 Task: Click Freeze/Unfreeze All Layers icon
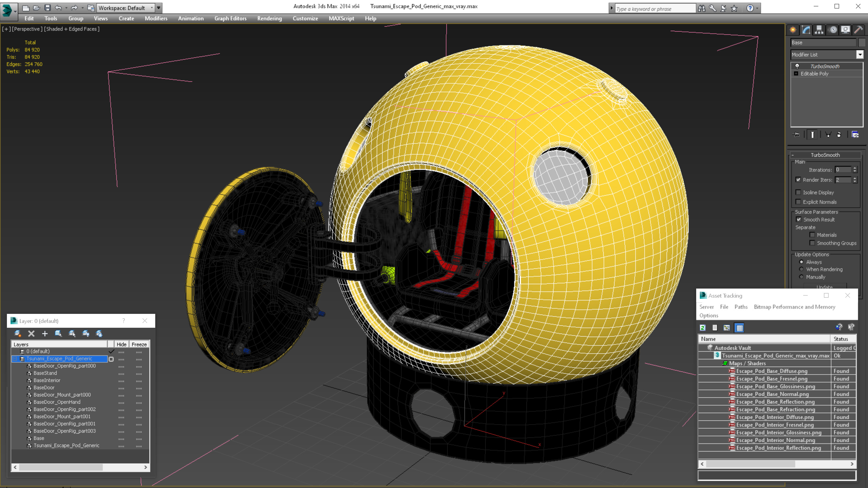(x=99, y=333)
